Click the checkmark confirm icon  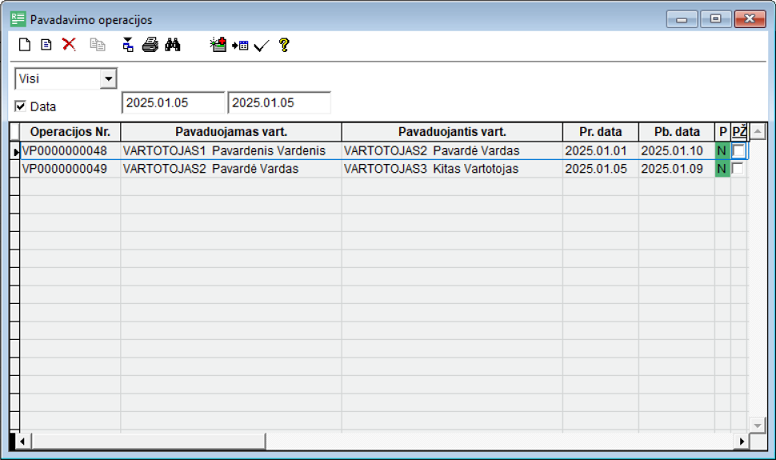[262, 45]
